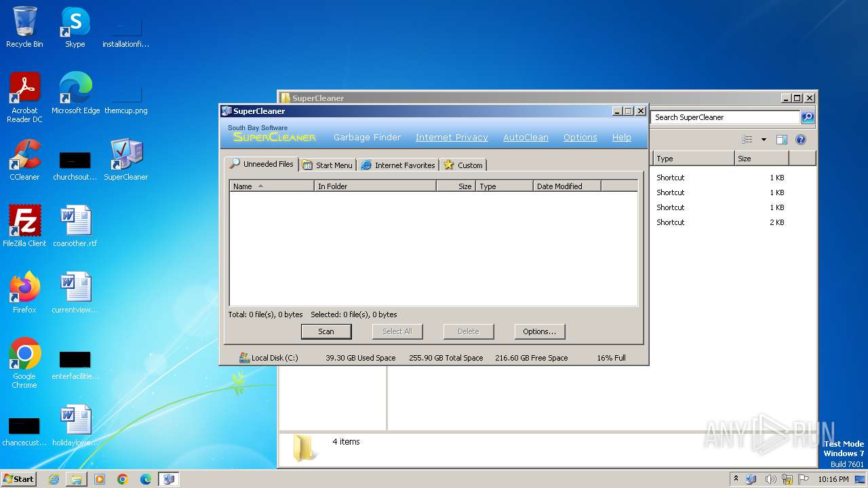This screenshot has height=488, width=868.
Task: Select the coanother.rtf document icon
Action: click(x=75, y=226)
